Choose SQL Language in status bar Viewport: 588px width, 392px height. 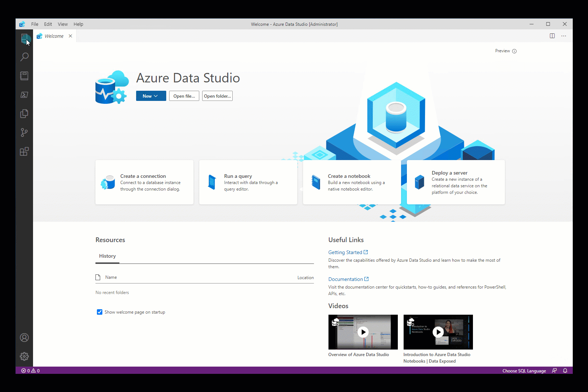[524, 371]
